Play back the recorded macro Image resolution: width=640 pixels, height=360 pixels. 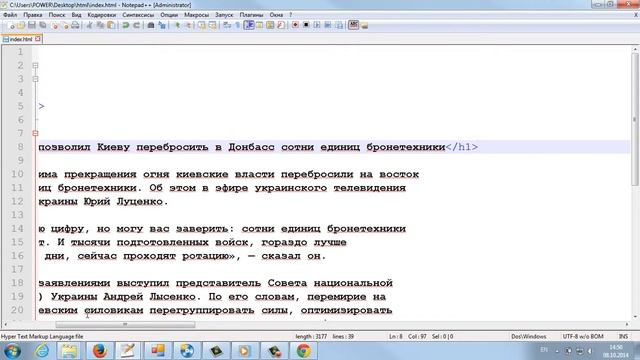(317, 25)
